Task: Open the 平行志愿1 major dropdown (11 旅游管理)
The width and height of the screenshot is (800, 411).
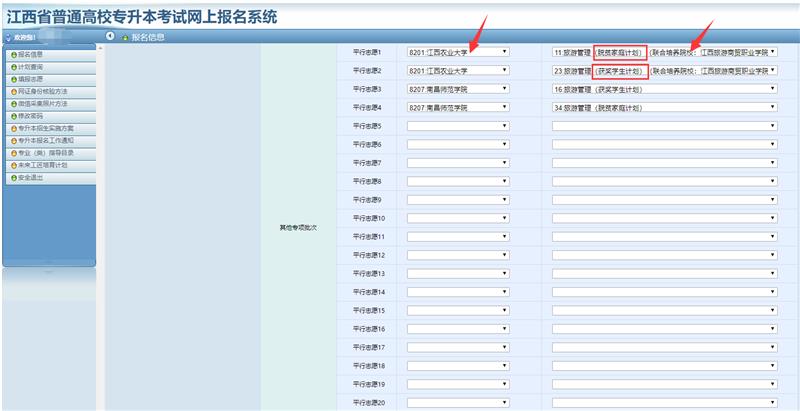Action: point(665,52)
